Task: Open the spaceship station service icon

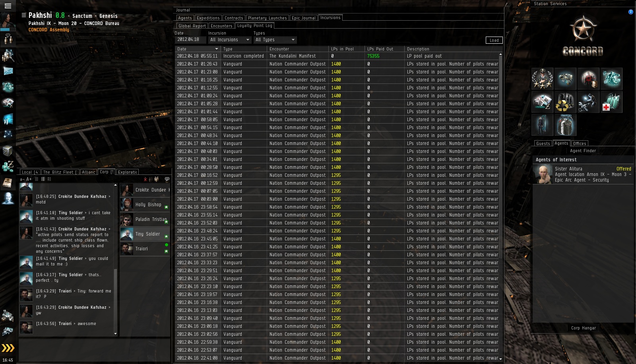Action: (565, 78)
